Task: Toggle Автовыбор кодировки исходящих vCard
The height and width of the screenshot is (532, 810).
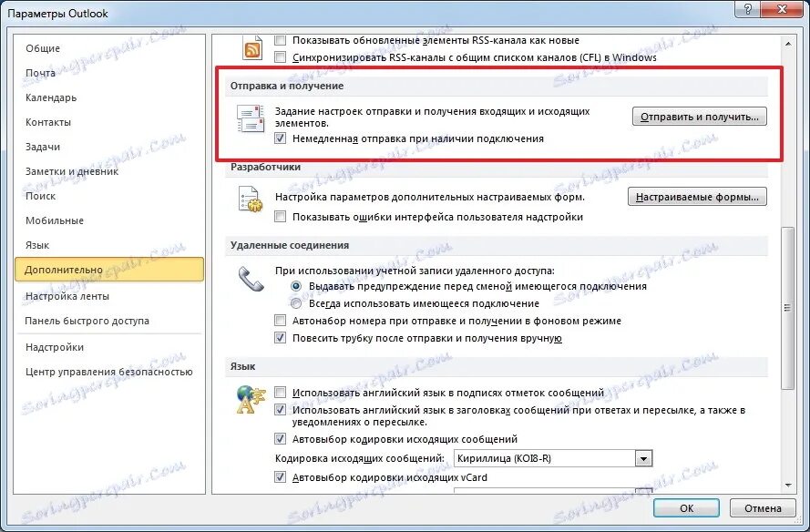Action: (280, 477)
